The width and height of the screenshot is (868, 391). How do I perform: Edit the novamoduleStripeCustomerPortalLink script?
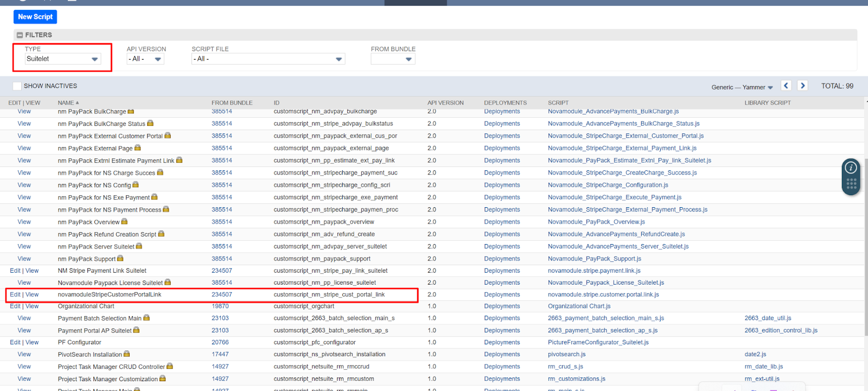pos(15,294)
